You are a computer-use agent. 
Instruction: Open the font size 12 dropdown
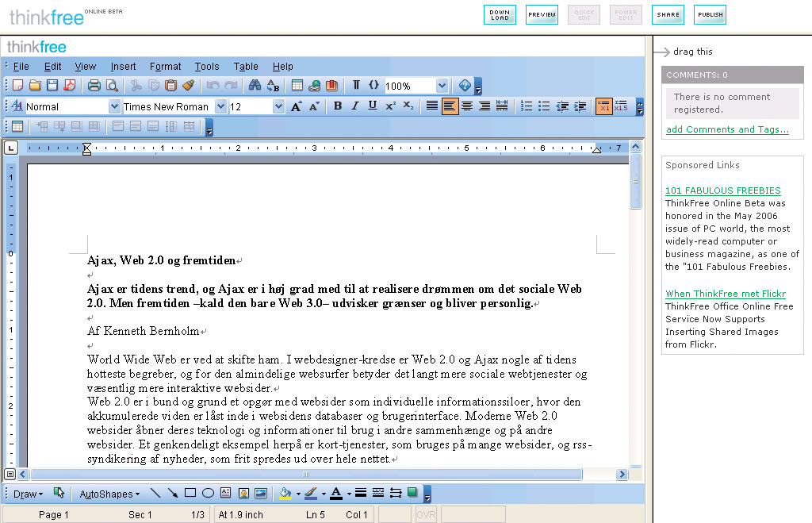(278, 107)
